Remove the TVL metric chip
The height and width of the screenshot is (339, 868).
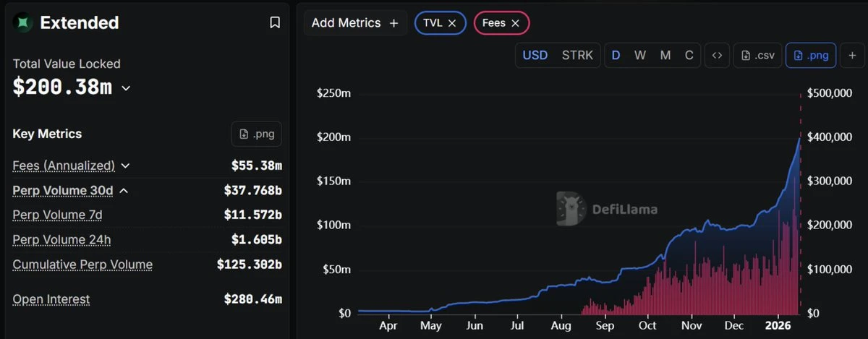[x=452, y=23]
